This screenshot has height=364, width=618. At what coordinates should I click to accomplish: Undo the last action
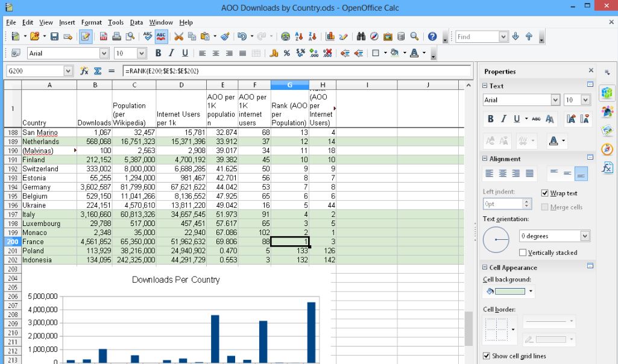[x=242, y=37]
